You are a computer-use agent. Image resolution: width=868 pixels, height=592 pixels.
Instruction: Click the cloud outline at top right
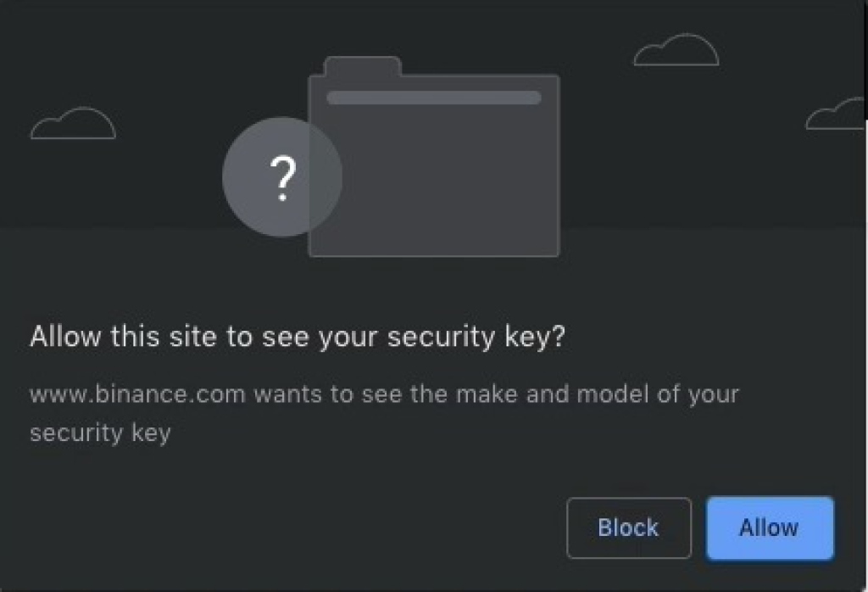click(x=676, y=50)
